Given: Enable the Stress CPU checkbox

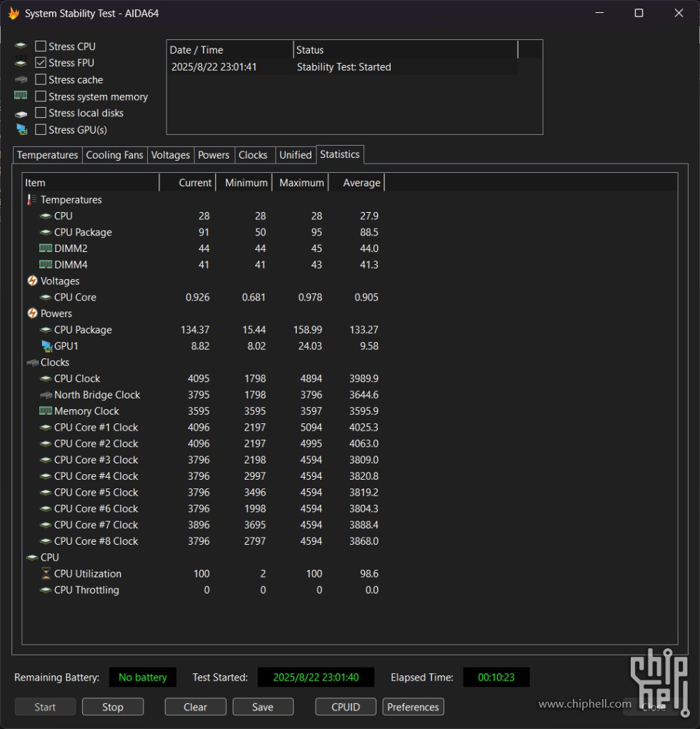Looking at the screenshot, I should [x=41, y=46].
